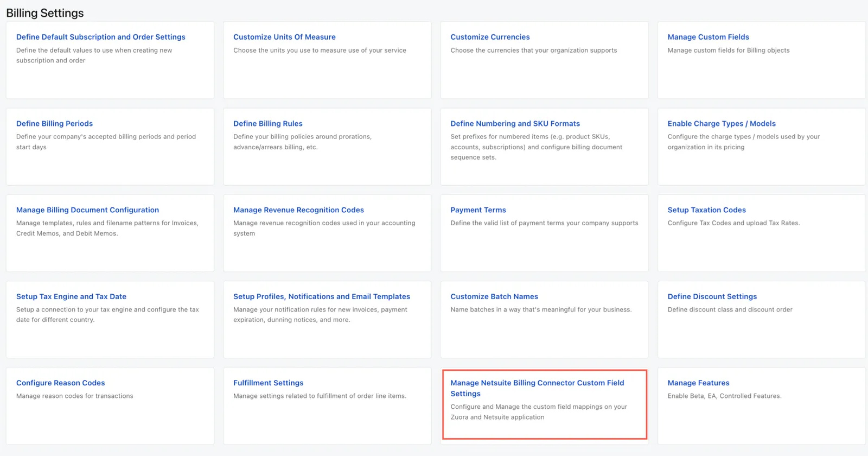
Task: Open Manage Custom Fields link
Action: click(708, 37)
